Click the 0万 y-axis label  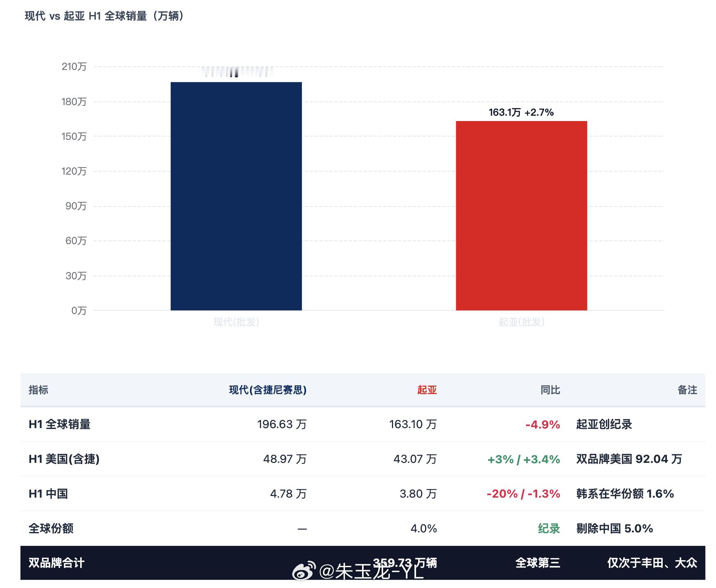point(79,310)
